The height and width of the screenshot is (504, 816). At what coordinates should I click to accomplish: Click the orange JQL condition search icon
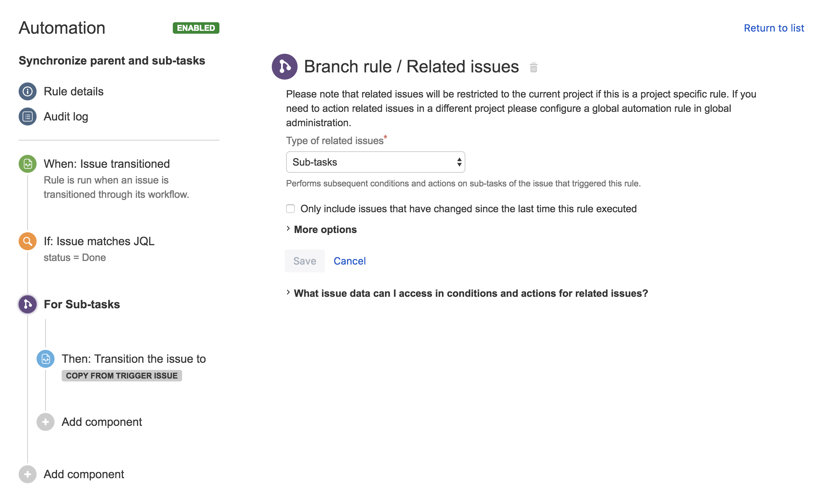28,241
